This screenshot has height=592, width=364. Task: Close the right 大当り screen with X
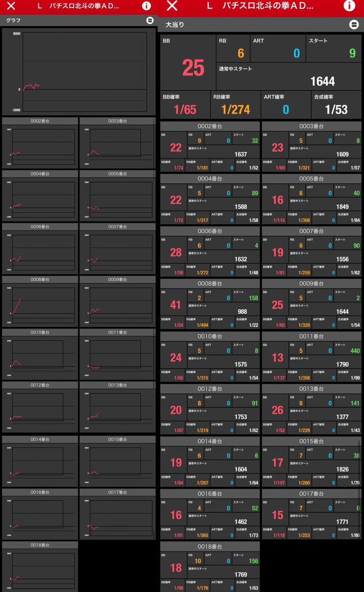pyautogui.click(x=172, y=6)
